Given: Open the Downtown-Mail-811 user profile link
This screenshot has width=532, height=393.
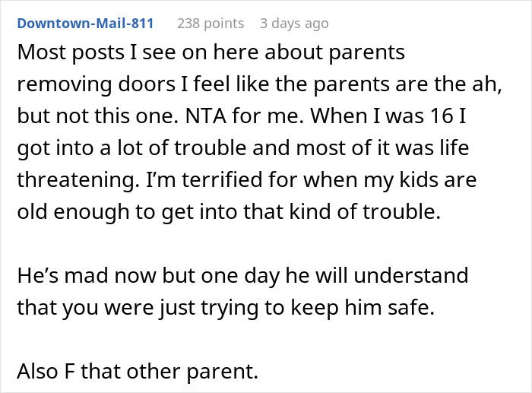Looking at the screenshot, I should pos(85,24).
